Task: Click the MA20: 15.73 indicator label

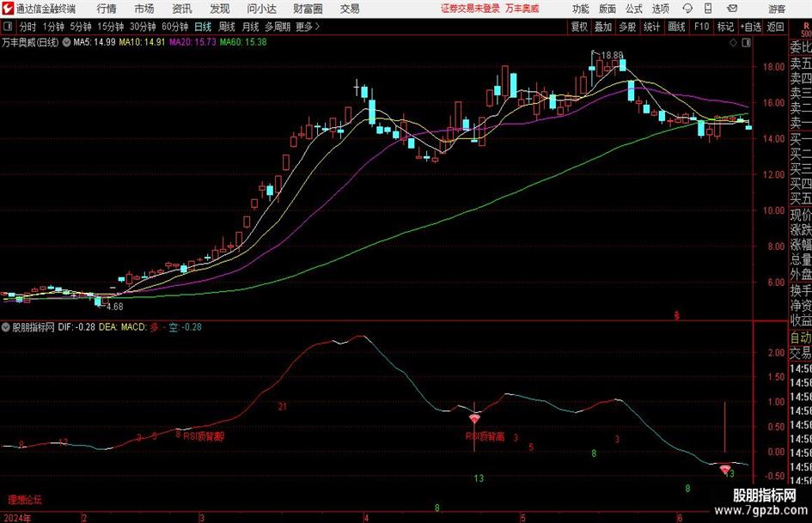Action: [192, 42]
